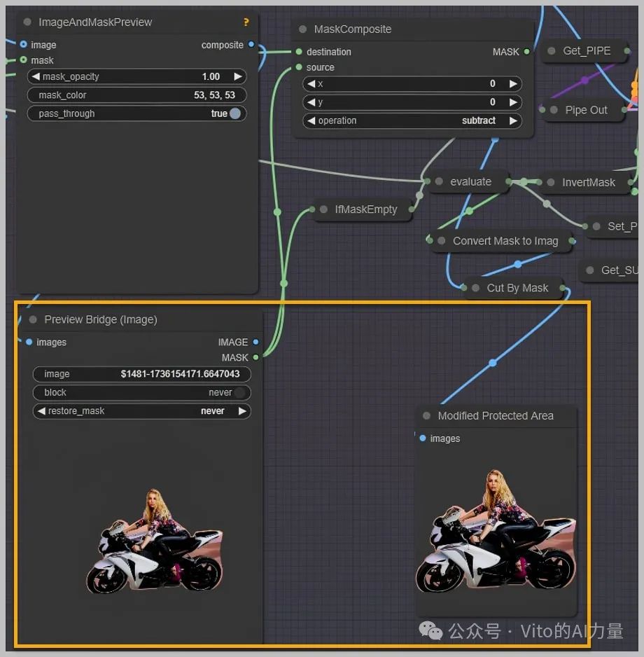Click the destination input socket on MaskComposite
Screen dimensions: 644x657
pyautogui.click(x=299, y=52)
